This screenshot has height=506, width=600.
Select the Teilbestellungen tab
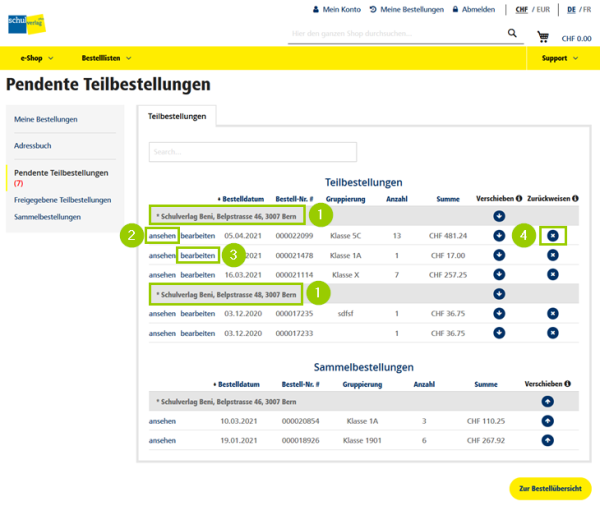[177, 117]
